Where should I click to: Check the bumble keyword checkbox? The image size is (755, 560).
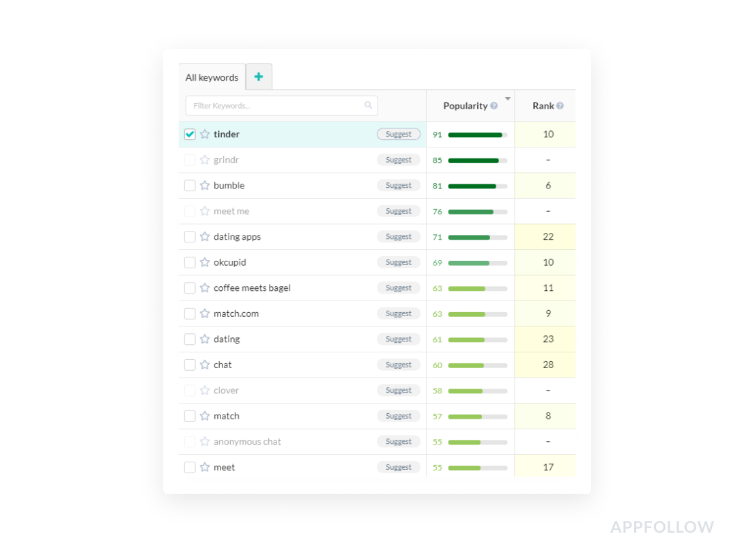pos(190,185)
